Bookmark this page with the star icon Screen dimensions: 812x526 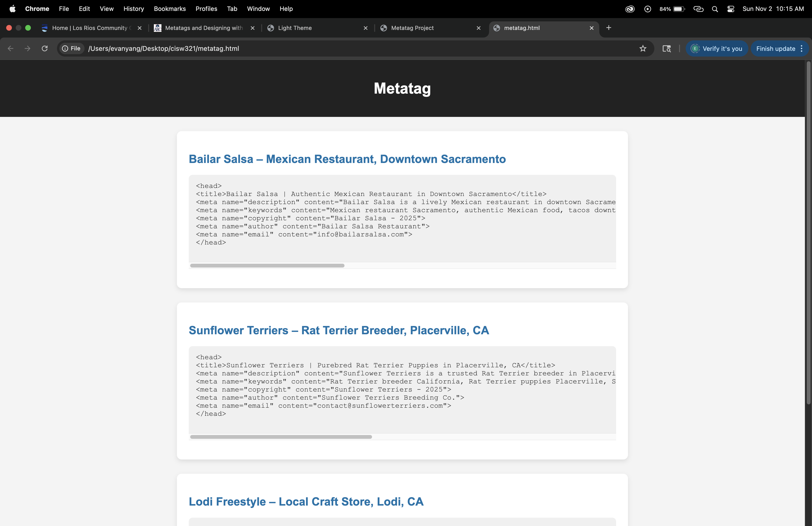tap(643, 48)
